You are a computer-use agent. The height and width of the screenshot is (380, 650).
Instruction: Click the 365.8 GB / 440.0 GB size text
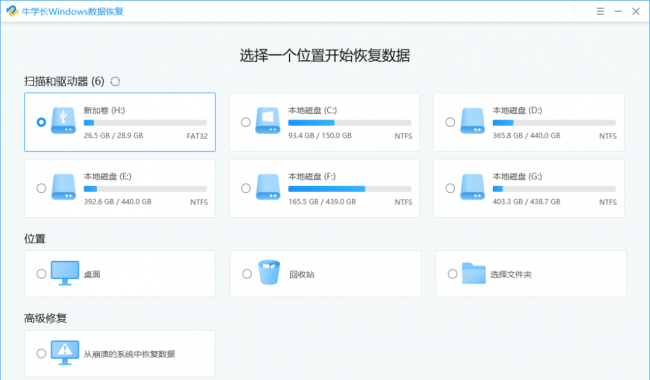pyautogui.click(x=526, y=136)
